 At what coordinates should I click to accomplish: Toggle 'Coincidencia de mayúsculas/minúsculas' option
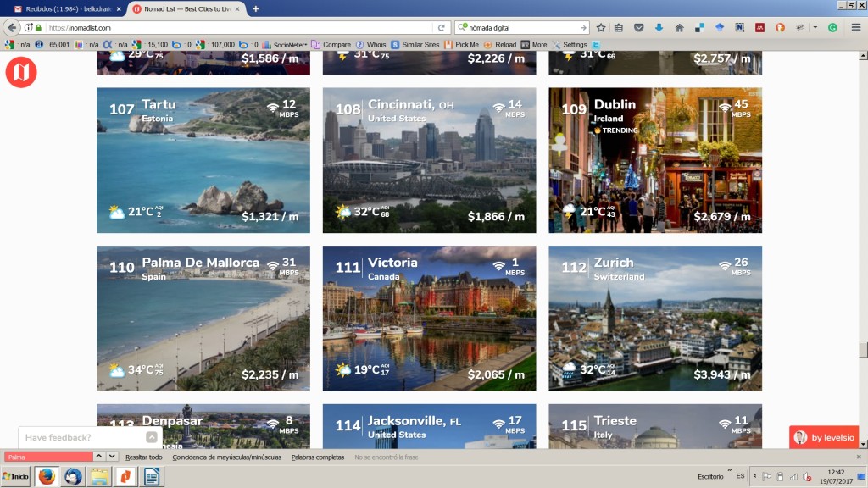[x=226, y=457]
